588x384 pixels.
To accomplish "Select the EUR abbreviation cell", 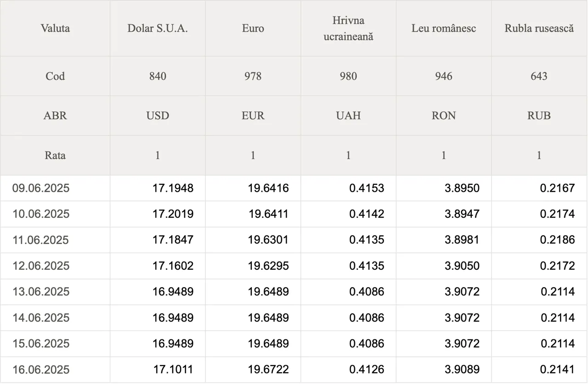I will [253, 116].
